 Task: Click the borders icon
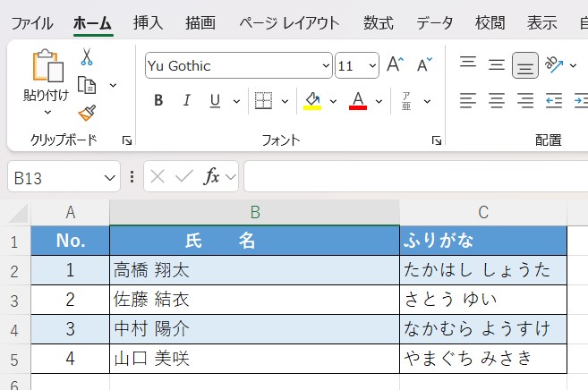coord(263,100)
